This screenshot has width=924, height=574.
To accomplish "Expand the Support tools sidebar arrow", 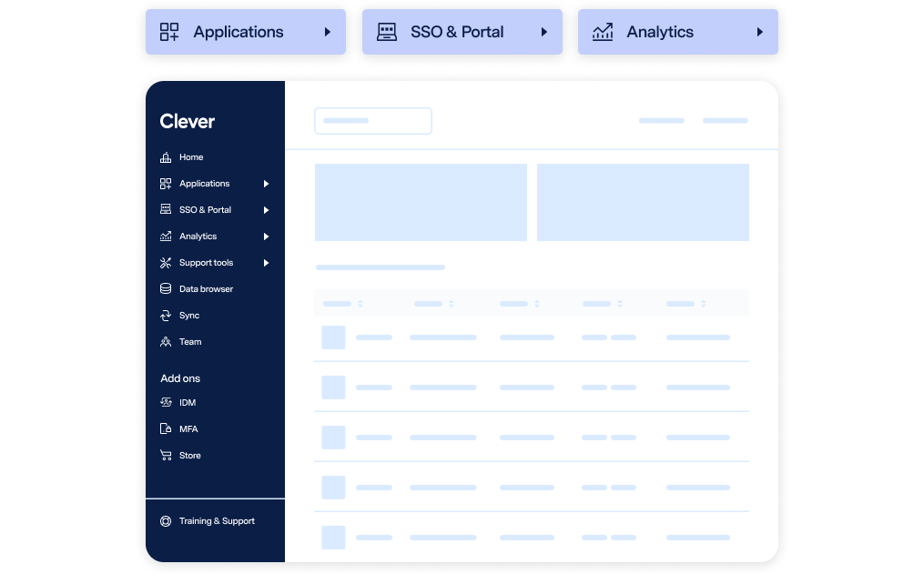I will (x=267, y=263).
